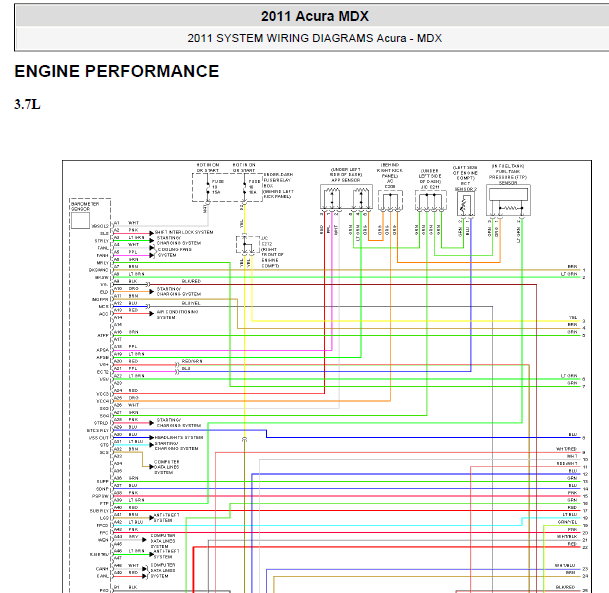Image resolution: width=609 pixels, height=593 pixels.
Task: Click the 'VSS OUT' terminal label
Action: pyautogui.click(x=99, y=438)
